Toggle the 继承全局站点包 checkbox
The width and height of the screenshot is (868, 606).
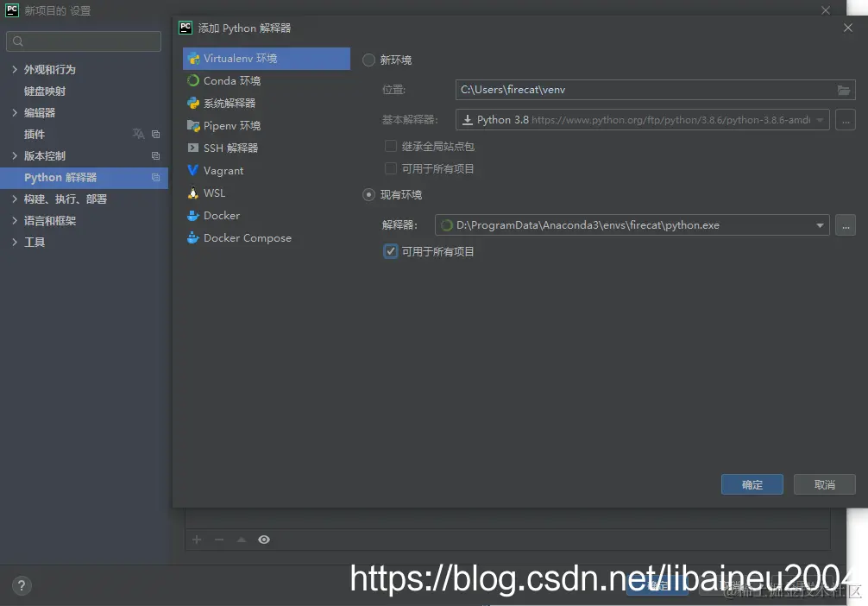[x=391, y=146]
